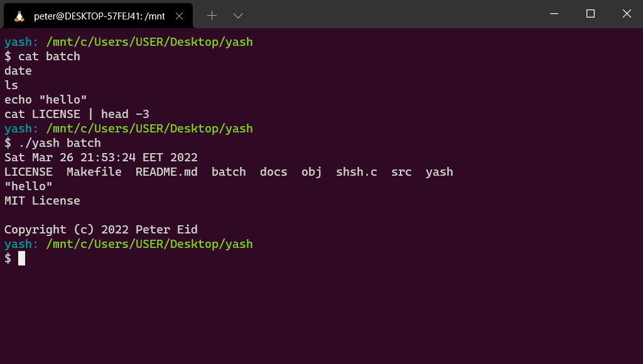This screenshot has height=364, width=643.
Task: Click the "cat batch" command text
Action: coord(49,56)
